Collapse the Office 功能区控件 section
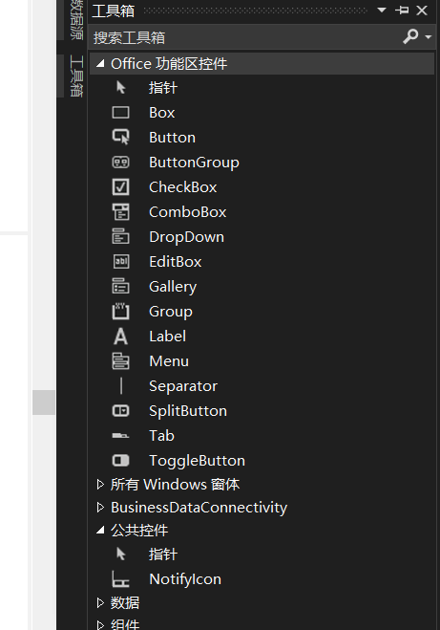Viewport: 440px width, 630px height. click(x=100, y=63)
